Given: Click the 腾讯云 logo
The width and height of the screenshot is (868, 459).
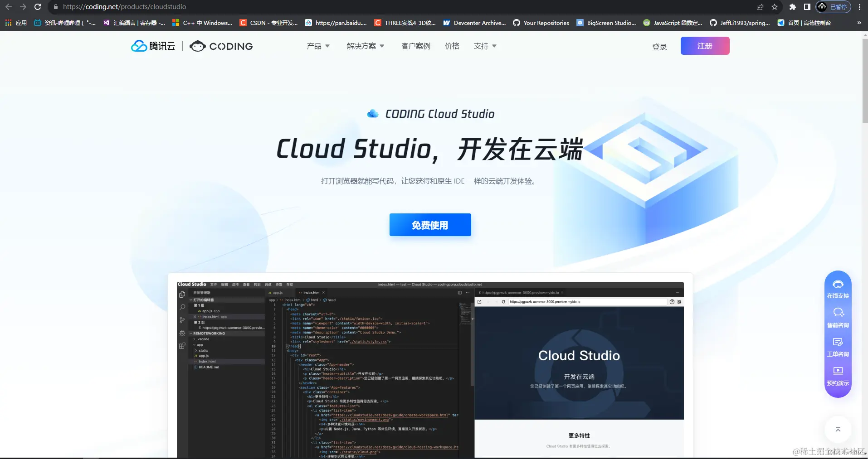Looking at the screenshot, I should coord(153,46).
